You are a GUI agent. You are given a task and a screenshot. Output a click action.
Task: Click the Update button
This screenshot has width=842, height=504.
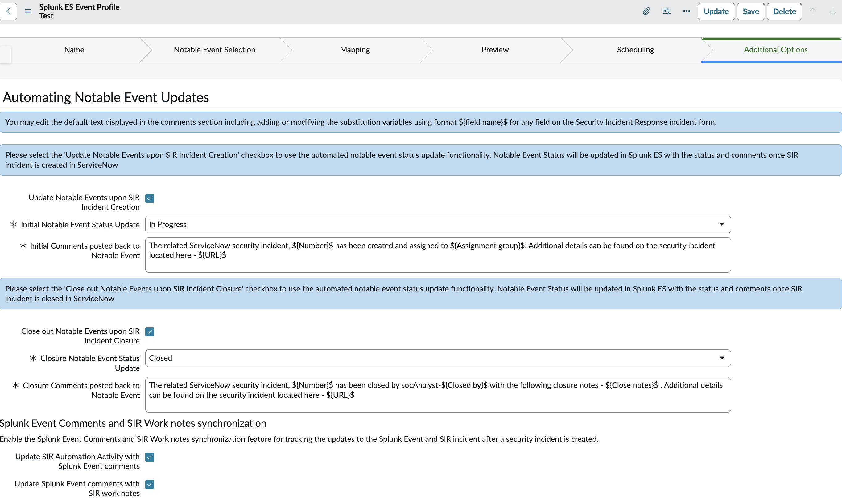pyautogui.click(x=716, y=11)
